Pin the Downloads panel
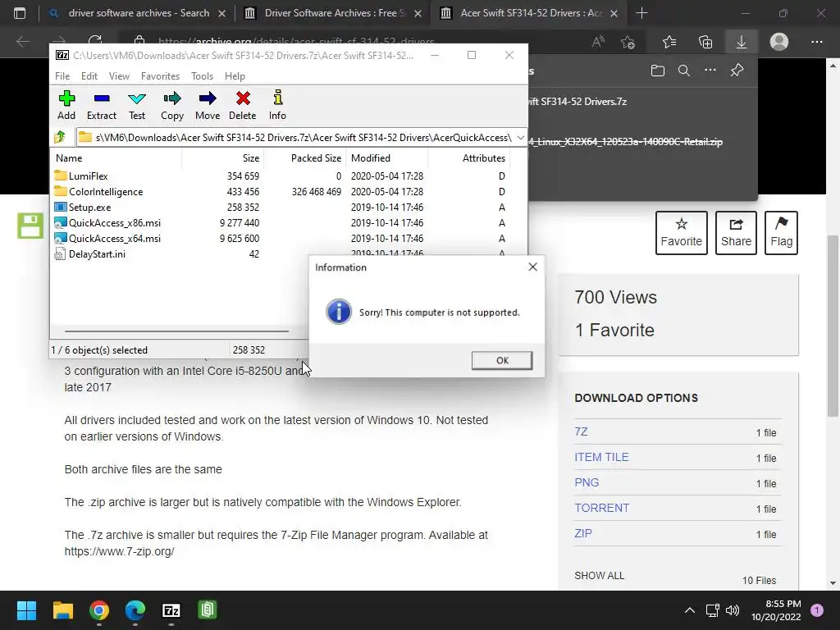This screenshot has height=630, width=840. (x=737, y=71)
